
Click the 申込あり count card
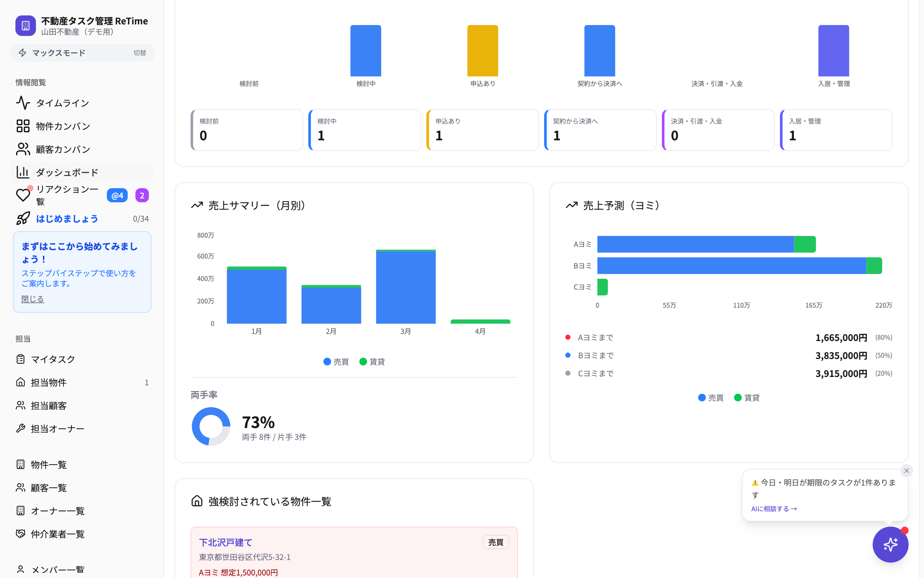[x=483, y=130]
